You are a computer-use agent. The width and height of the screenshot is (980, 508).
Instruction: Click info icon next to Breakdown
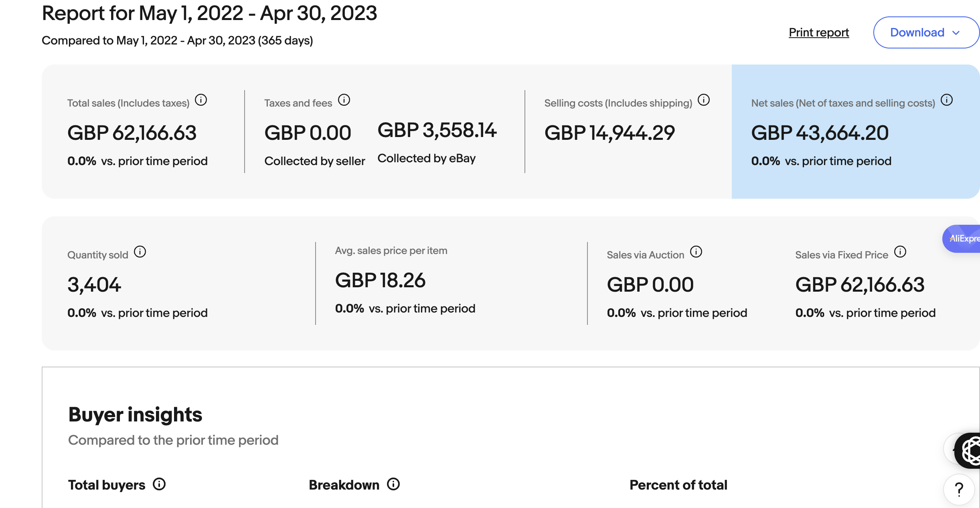pyautogui.click(x=393, y=484)
